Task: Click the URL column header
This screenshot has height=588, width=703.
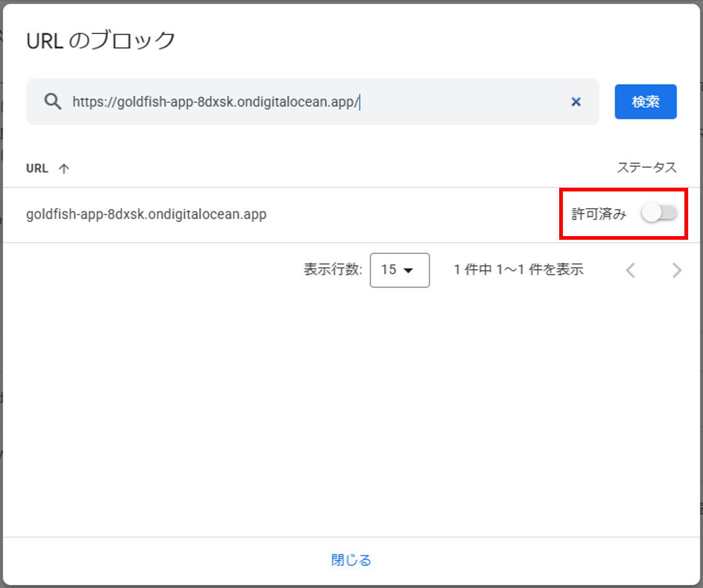Action: pos(37,168)
